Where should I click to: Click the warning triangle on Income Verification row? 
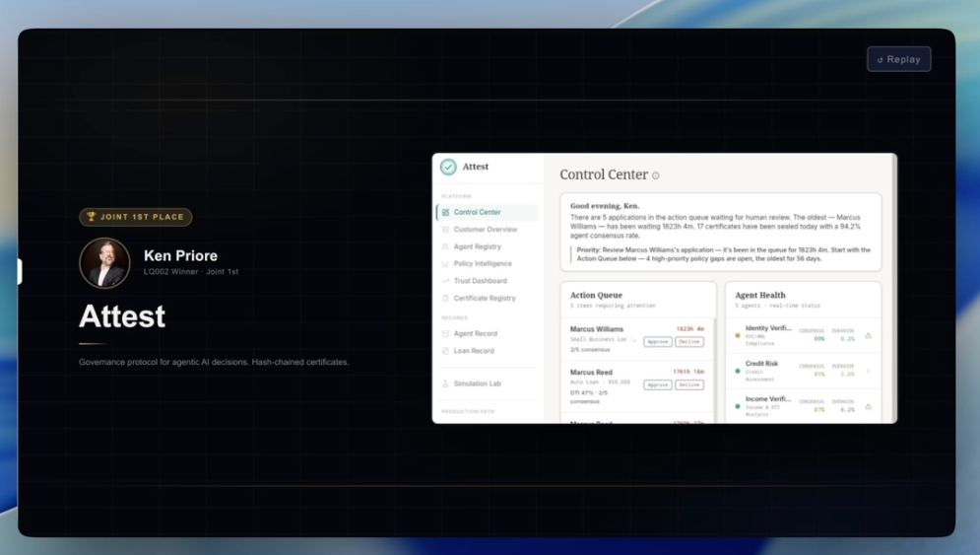pos(868,407)
